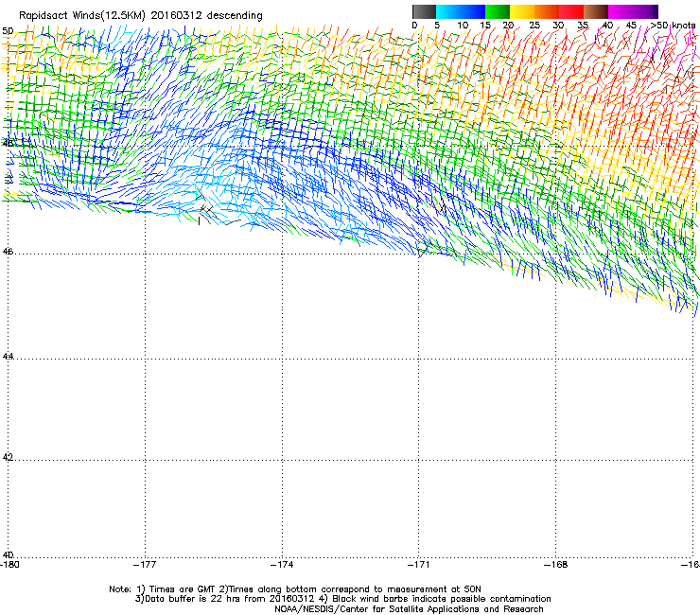Viewport: 700px width, 615px height.
Task: Click the green 15-20 knots legend color
Action: tap(498, 11)
